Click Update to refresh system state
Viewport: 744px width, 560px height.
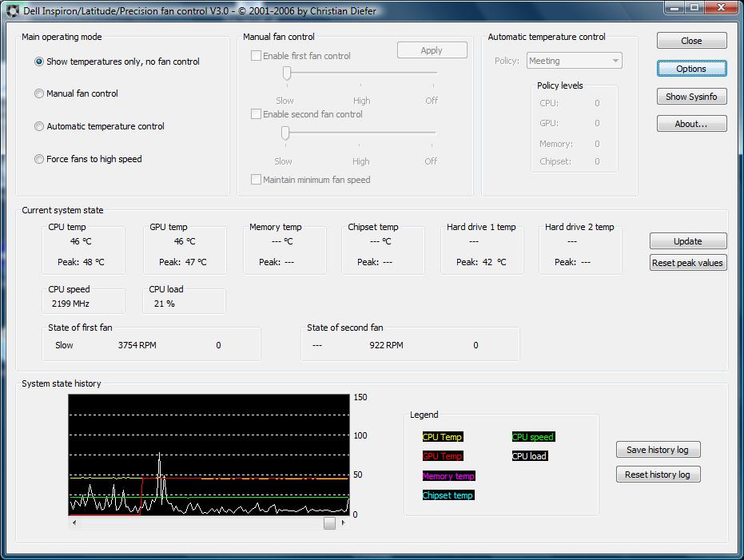688,241
